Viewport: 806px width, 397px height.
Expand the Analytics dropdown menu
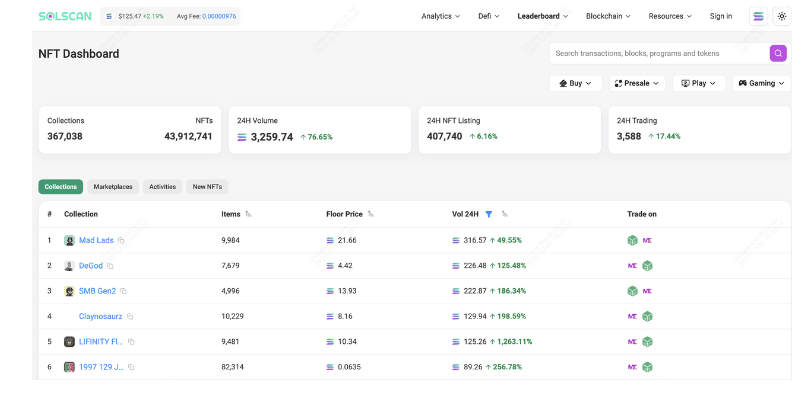coord(441,16)
